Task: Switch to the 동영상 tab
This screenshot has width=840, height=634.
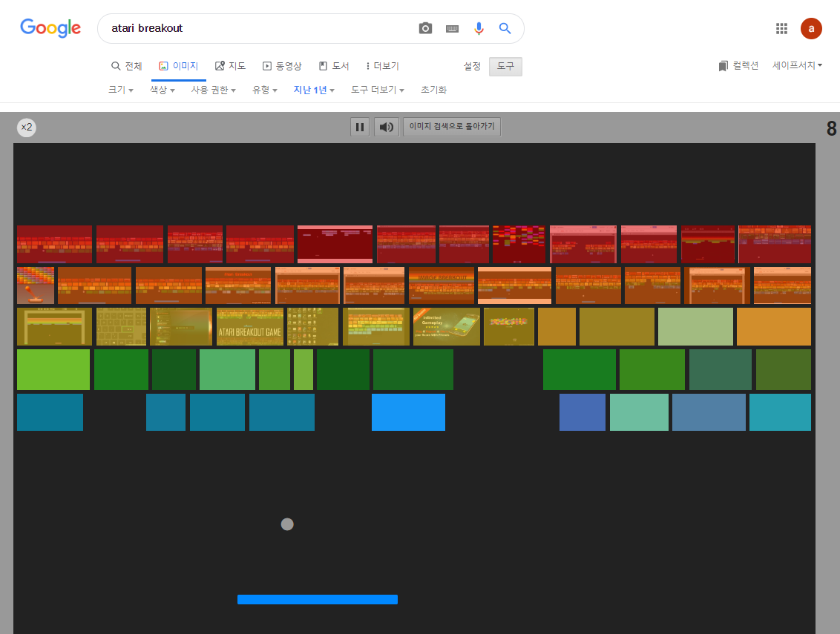Action: pos(282,66)
